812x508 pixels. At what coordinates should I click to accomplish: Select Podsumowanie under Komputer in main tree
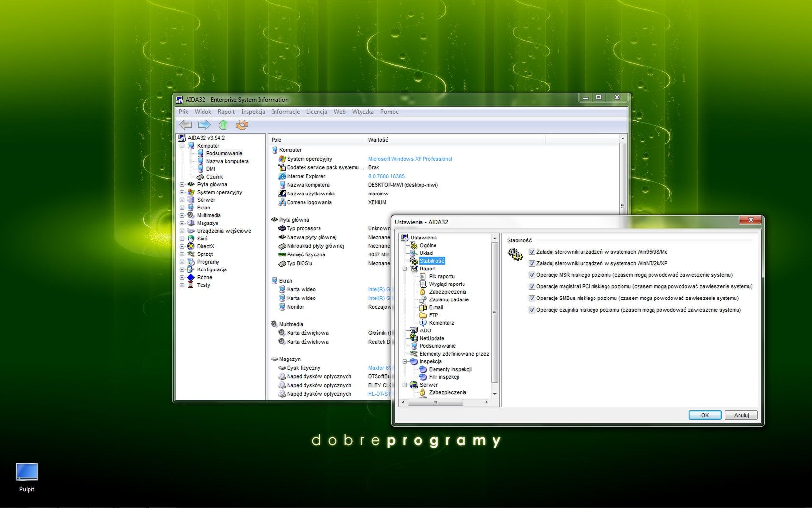point(224,153)
